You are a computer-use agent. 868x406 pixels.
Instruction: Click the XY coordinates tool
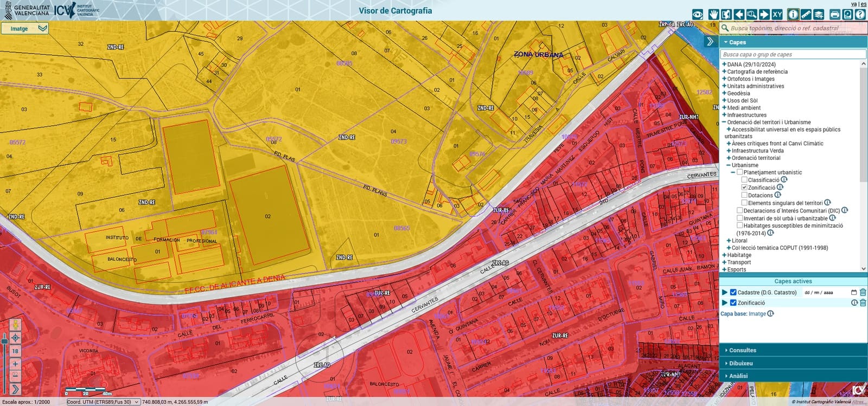777,15
